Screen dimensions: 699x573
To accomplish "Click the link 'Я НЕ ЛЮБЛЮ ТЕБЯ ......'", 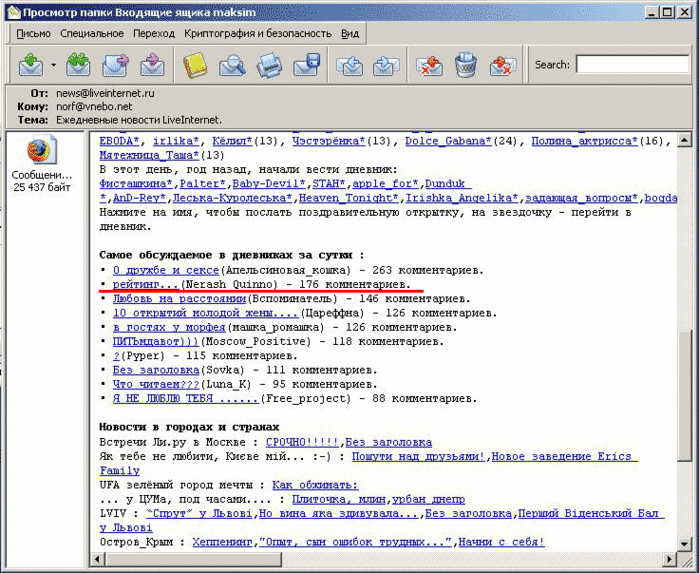I will click(185, 399).
